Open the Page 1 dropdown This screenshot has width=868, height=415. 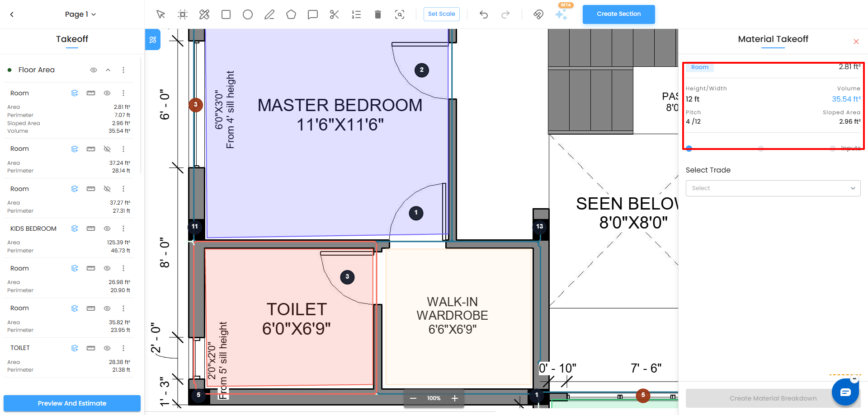coord(80,14)
